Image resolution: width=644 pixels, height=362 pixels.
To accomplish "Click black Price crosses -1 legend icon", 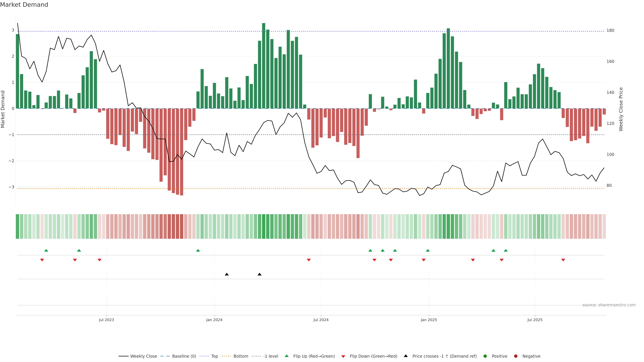I will 406,356.
